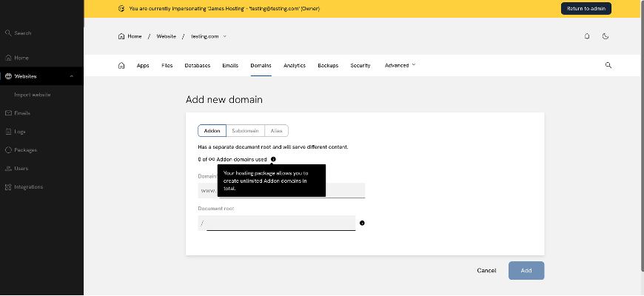This screenshot has height=296, width=644.
Task: Click the Integrations icon in sidebar
Action: coord(8,186)
